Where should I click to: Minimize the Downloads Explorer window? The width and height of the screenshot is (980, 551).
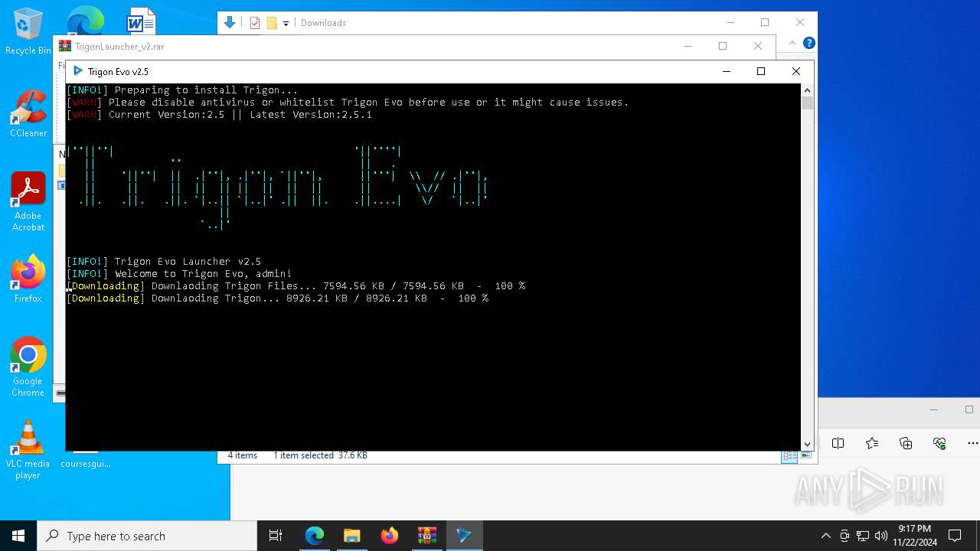730,22
